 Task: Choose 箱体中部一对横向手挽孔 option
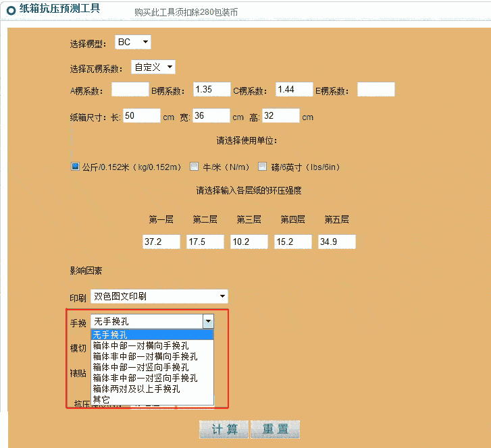point(152,345)
